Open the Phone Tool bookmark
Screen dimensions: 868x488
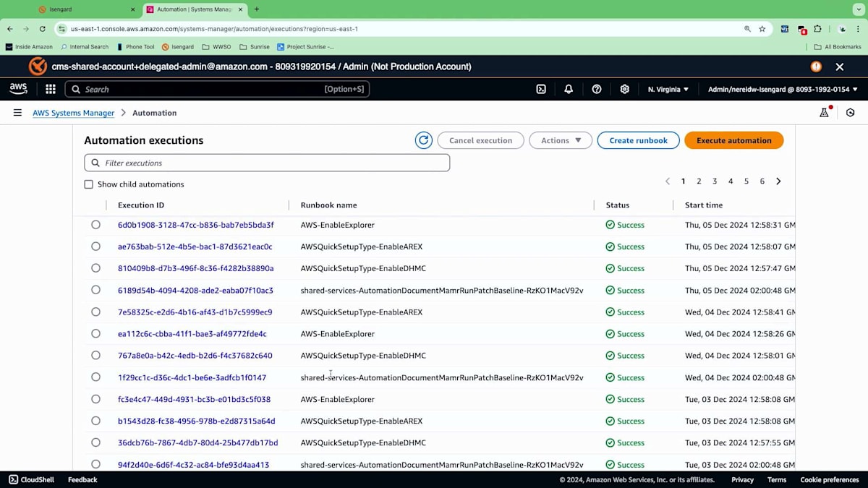click(x=135, y=47)
